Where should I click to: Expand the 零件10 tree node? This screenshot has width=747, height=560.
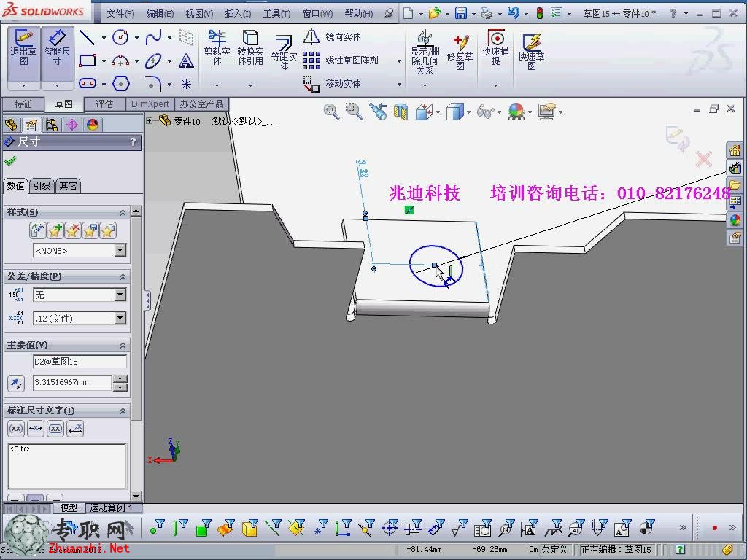[x=150, y=121]
